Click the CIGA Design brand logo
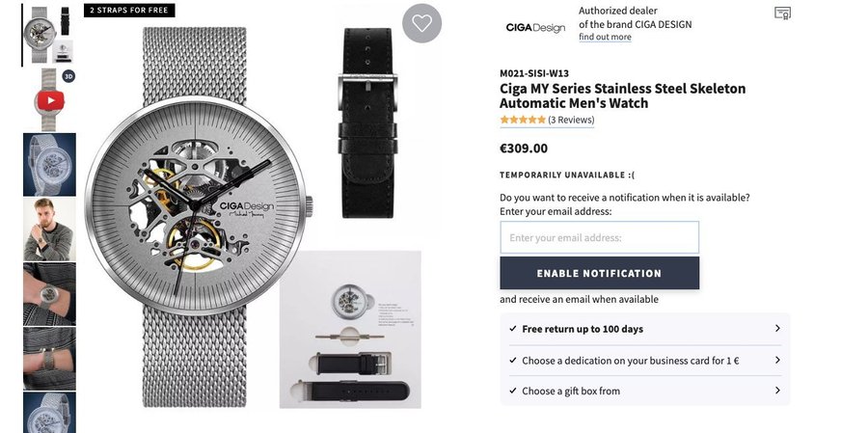This screenshot has width=868, height=433. pyautogui.click(x=535, y=27)
